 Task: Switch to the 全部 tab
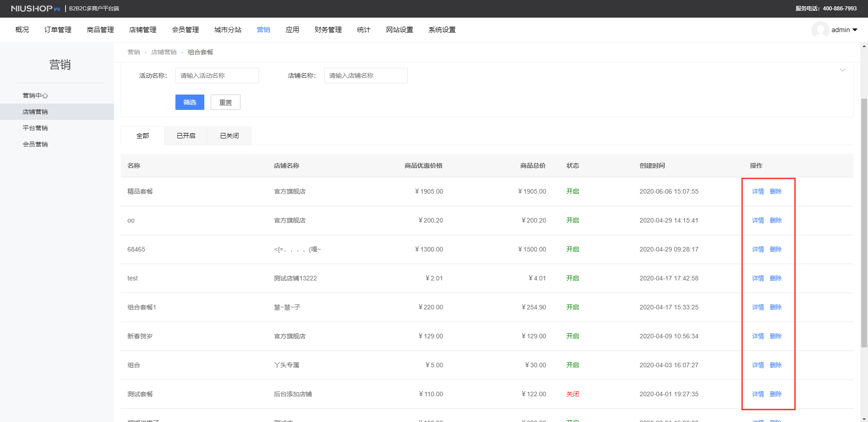point(143,136)
